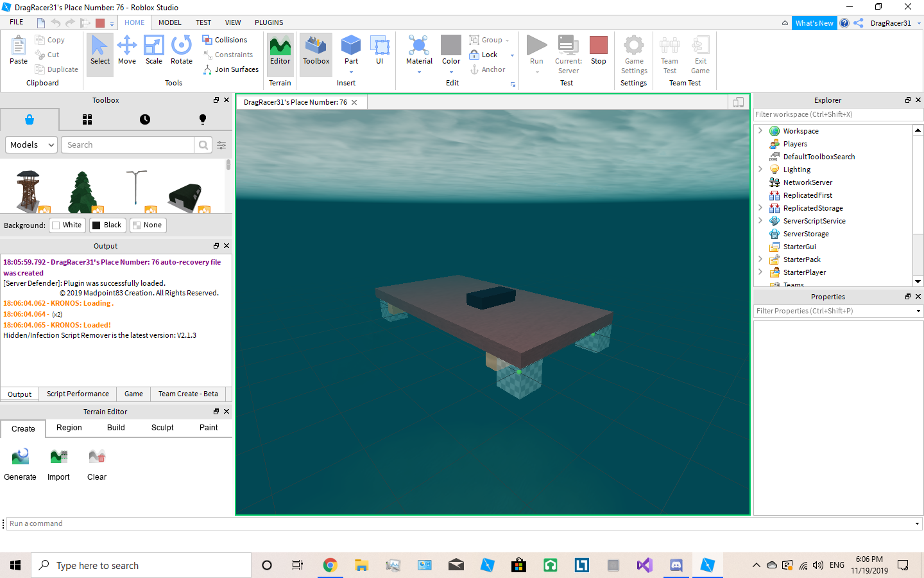Click the Toolbox search magnifier button
Image resolution: width=924 pixels, height=578 pixels.
pos(203,145)
